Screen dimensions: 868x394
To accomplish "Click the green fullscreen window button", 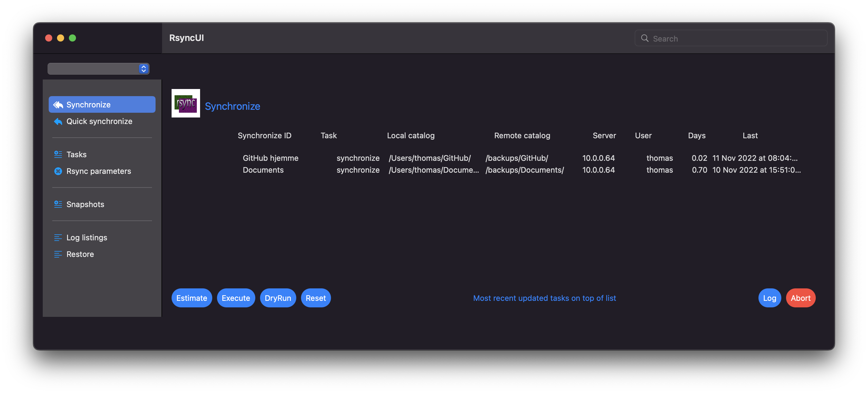I will 72,38.
